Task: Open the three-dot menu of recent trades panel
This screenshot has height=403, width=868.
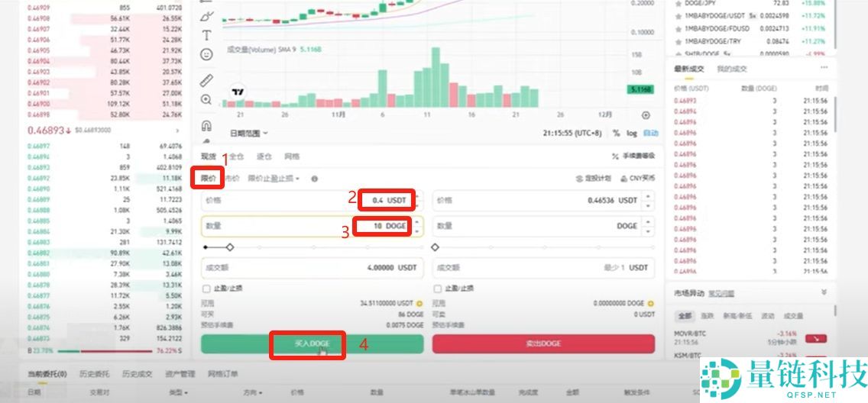Action: click(x=824, y=67)
